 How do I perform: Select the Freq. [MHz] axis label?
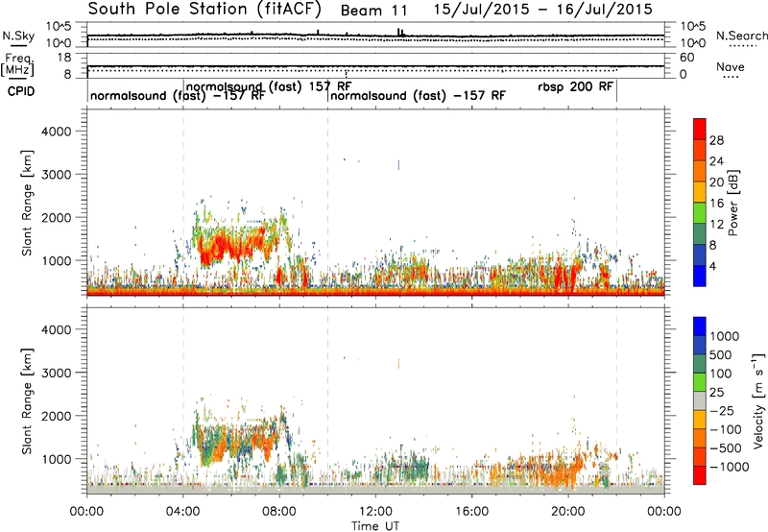pos(18,65)
